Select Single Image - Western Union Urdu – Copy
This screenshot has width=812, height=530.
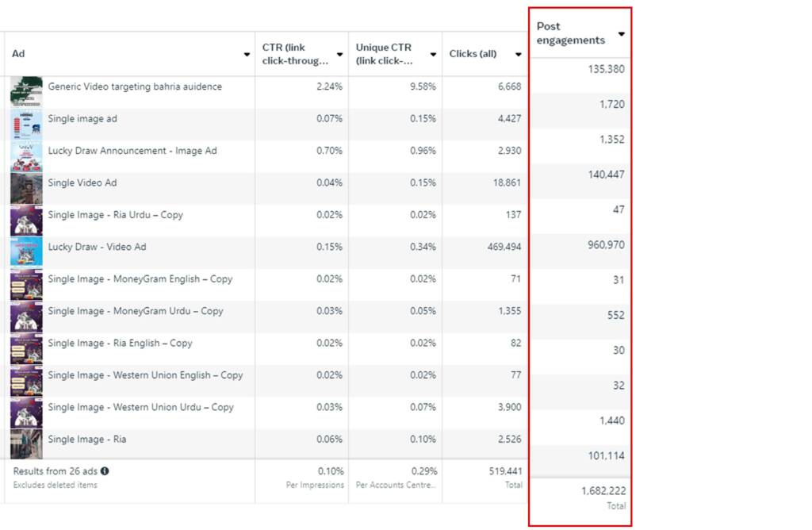coord(140,407)
